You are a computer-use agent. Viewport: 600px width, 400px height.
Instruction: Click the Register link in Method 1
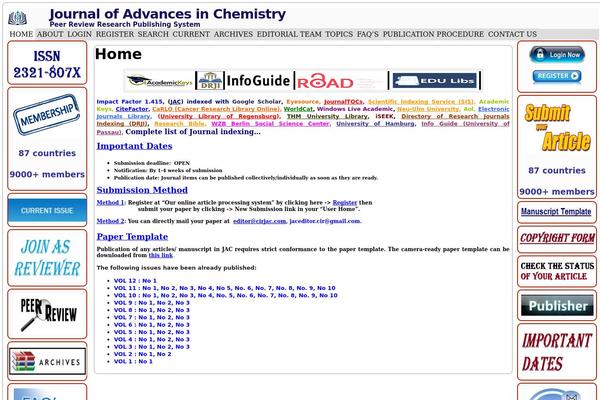tap(345, 202)
